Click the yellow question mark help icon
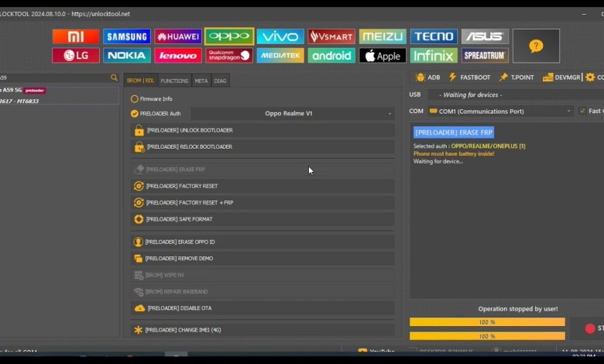This screenshot has width=604, height=364. tap(536, 46)
